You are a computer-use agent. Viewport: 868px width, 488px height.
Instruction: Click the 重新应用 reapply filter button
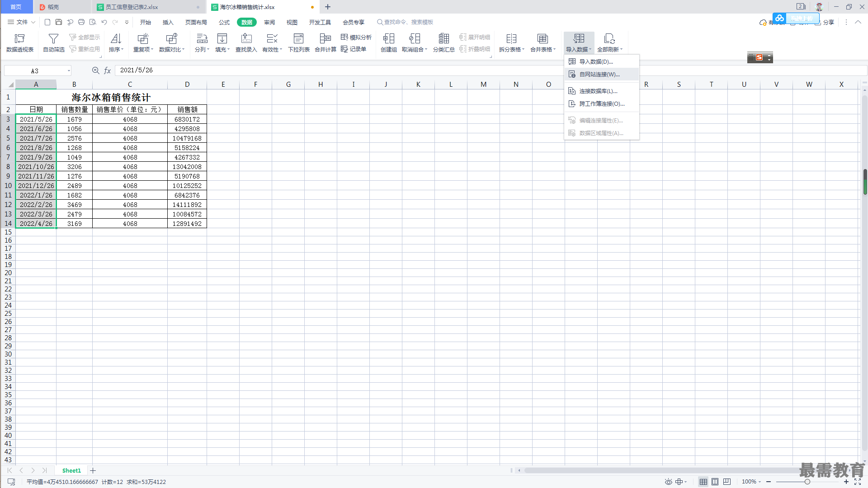tap(85, 49)
